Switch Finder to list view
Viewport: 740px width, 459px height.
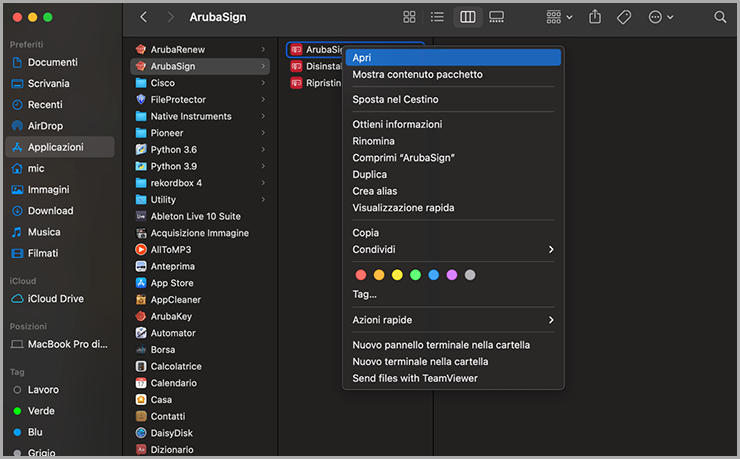click(437, 17)
